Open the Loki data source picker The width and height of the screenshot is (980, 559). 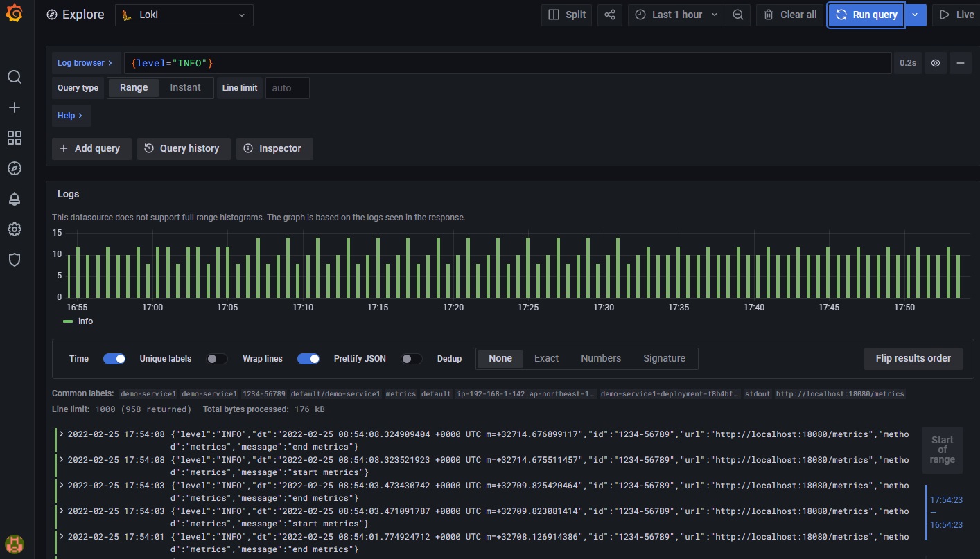click(x=184, y=15)
